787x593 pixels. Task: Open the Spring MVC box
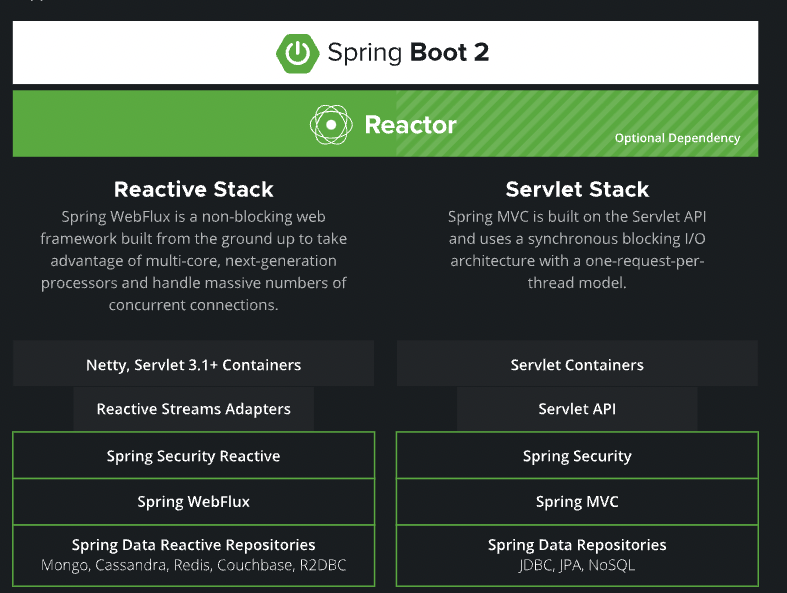point(577,502)
